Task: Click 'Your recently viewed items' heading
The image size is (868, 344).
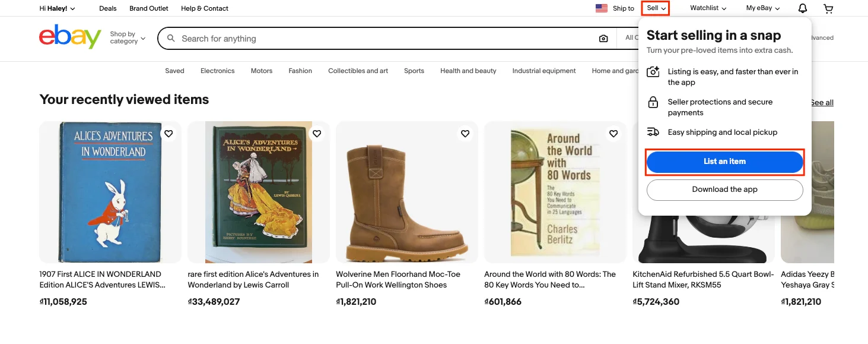Action: pyautogui.click(x=124, y=99)
